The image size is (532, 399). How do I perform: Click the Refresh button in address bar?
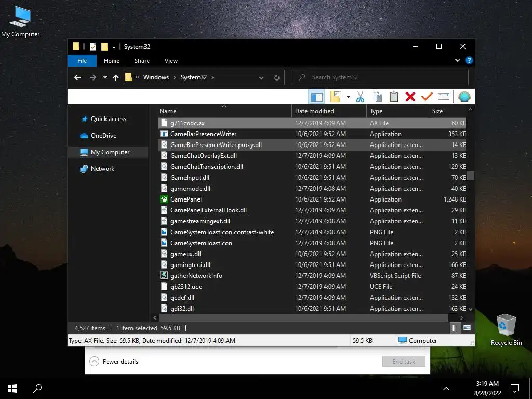[277, 78]
